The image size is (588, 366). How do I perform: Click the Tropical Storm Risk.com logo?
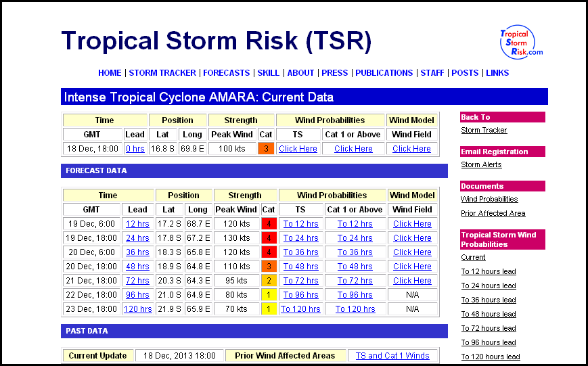click(x=521, y=43)
